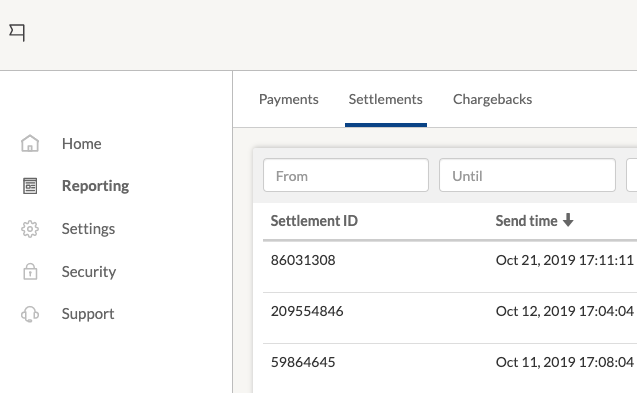This screenshot has height=393, width=637.
Task: Open the Home sidebar item
Action: [82, 144]
